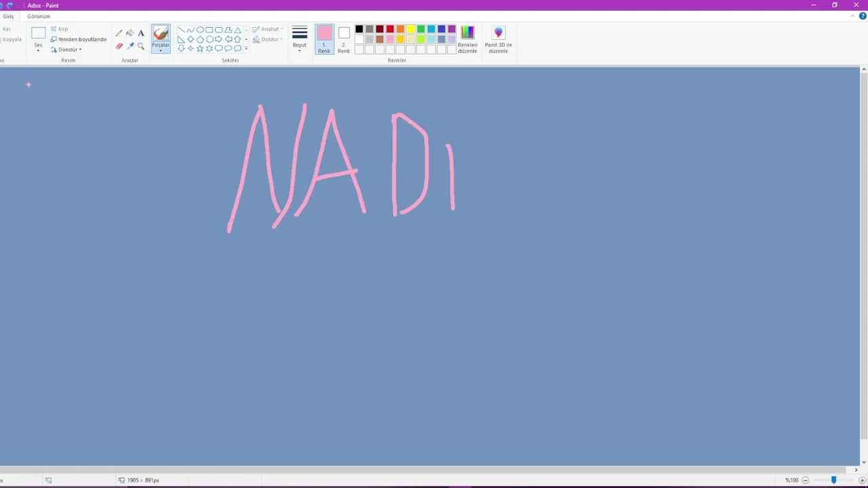This screenshot has height=488, width=868.
Task: Click the Fırçalar brush icon
Action: tap(161, 33)
